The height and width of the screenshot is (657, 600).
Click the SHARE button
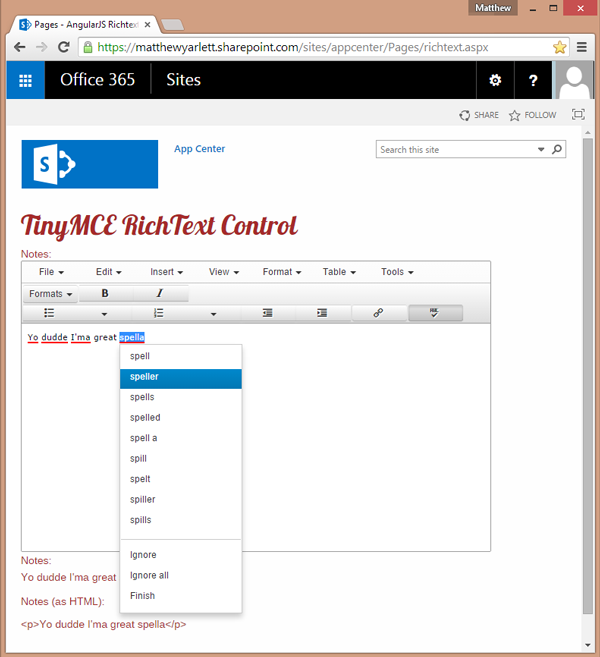[x=479, y=115]
